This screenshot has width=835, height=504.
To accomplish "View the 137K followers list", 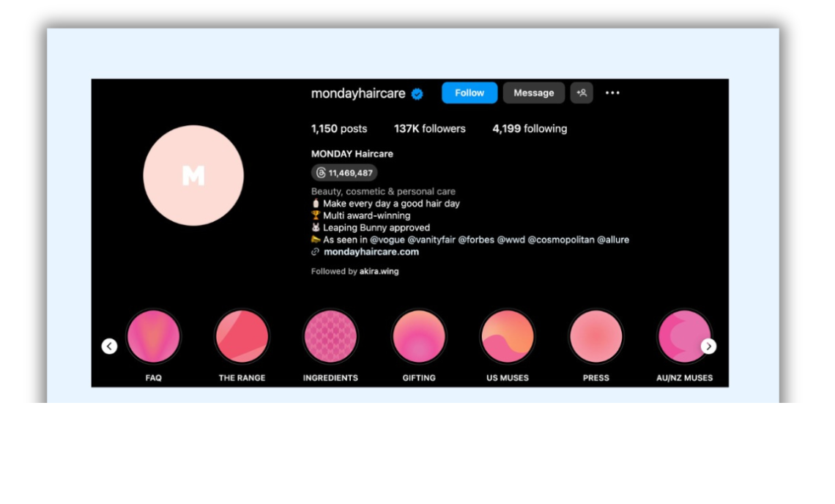I will coord(429,129).
